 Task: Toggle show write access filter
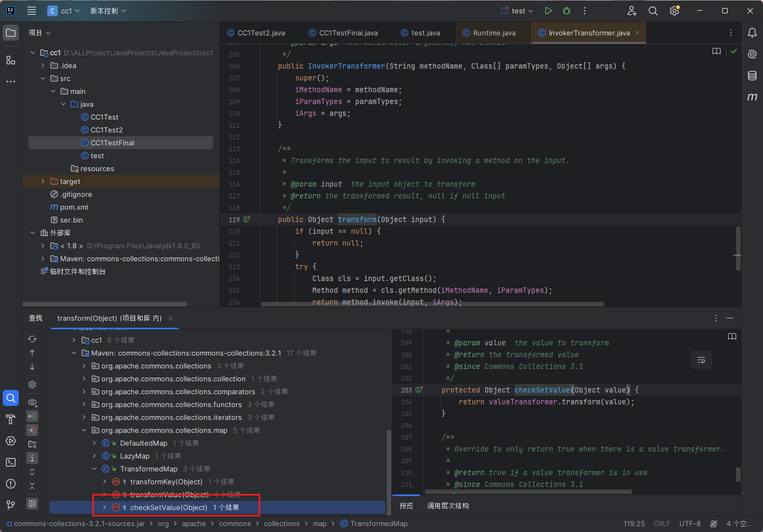pos(32,430)
